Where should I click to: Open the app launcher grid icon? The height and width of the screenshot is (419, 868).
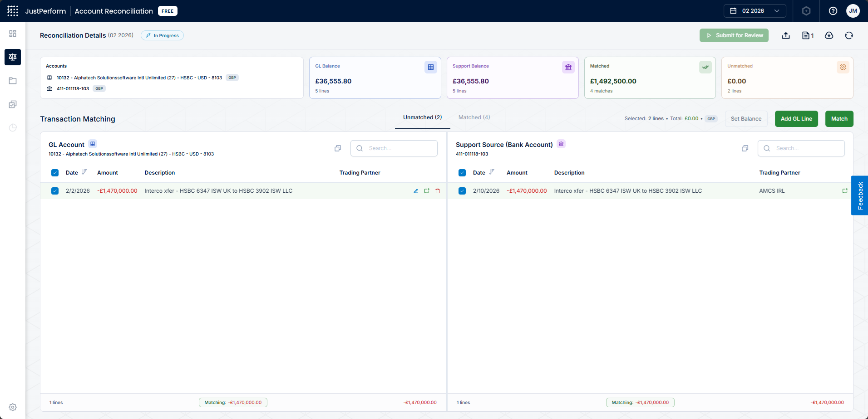tap(13, 11)
